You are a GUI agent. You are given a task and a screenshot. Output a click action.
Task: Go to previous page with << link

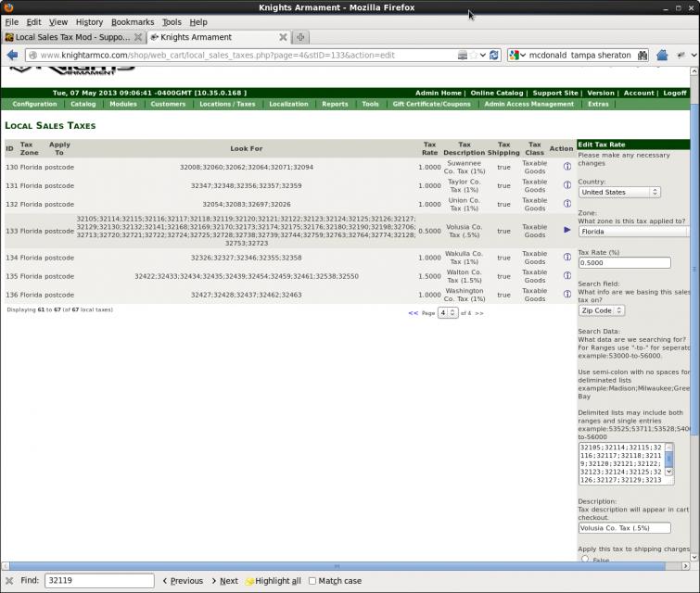(413, 313)
